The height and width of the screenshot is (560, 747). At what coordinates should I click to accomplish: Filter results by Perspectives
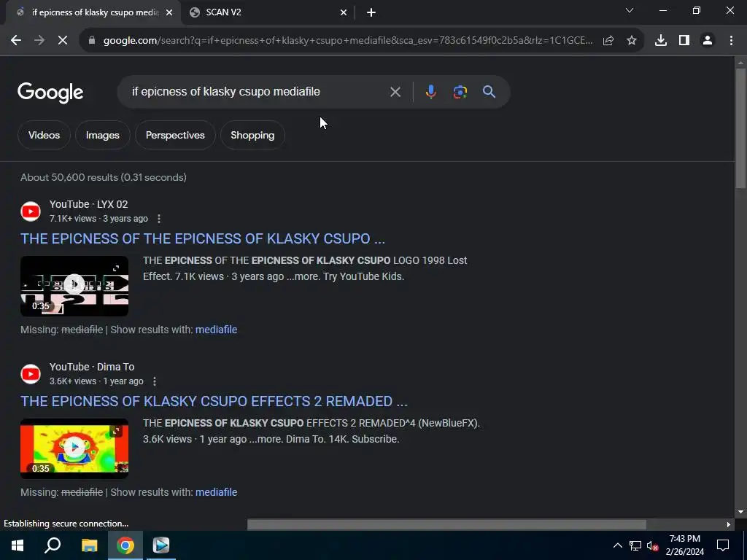(x=175, y=135)
